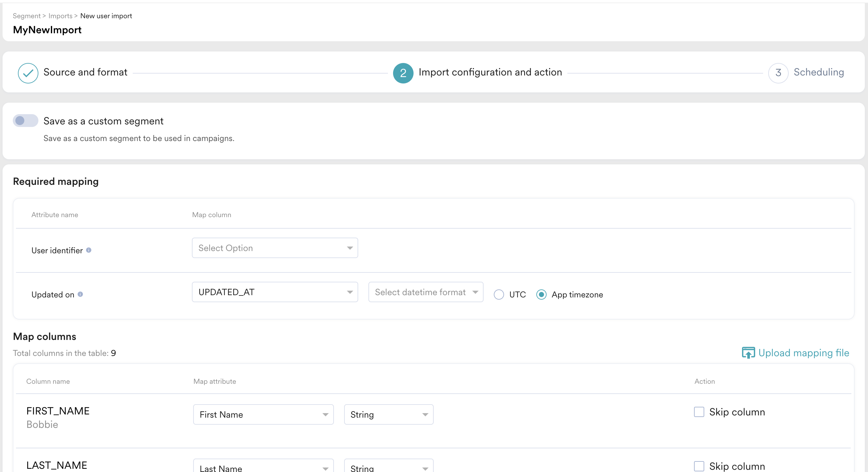The height and width of the screenshot is (472, 868).
Task: Click the step 3 Scheduling circle
Action: click(x=778, y=73)
